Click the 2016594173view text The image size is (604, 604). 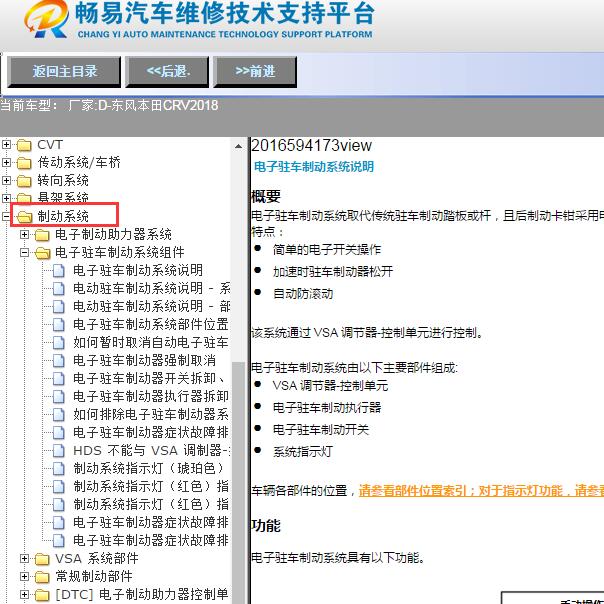click(311, 146)
